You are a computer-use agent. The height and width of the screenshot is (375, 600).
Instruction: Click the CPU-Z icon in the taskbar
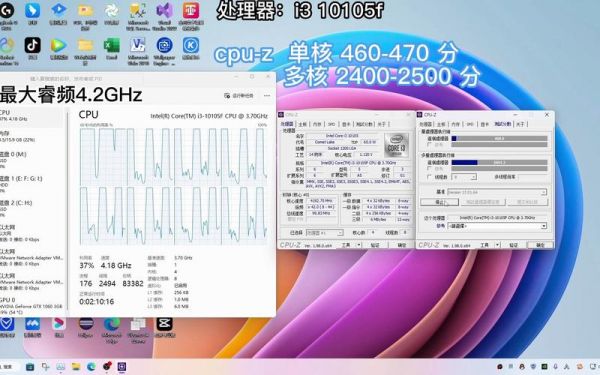pos(122,367)
